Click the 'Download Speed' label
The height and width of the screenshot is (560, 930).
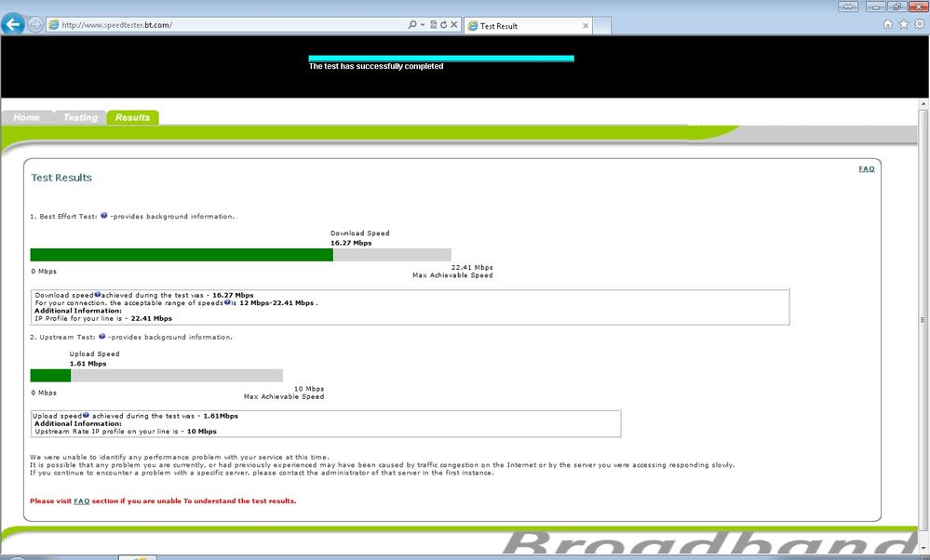click(x=360, y=233)
